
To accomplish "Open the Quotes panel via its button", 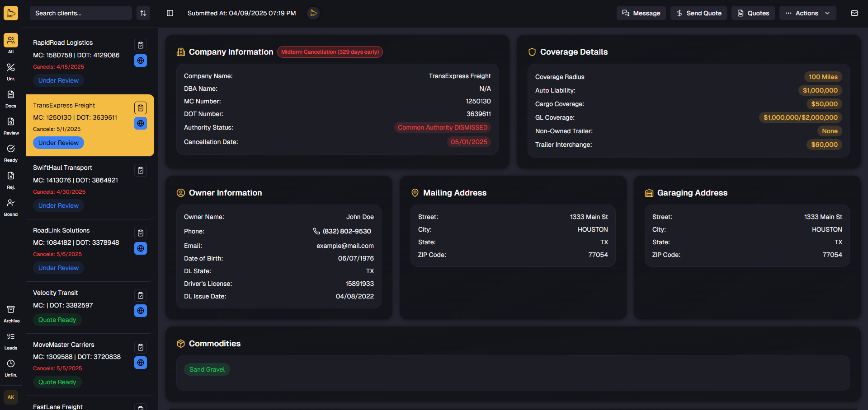I will coord(753,13).
